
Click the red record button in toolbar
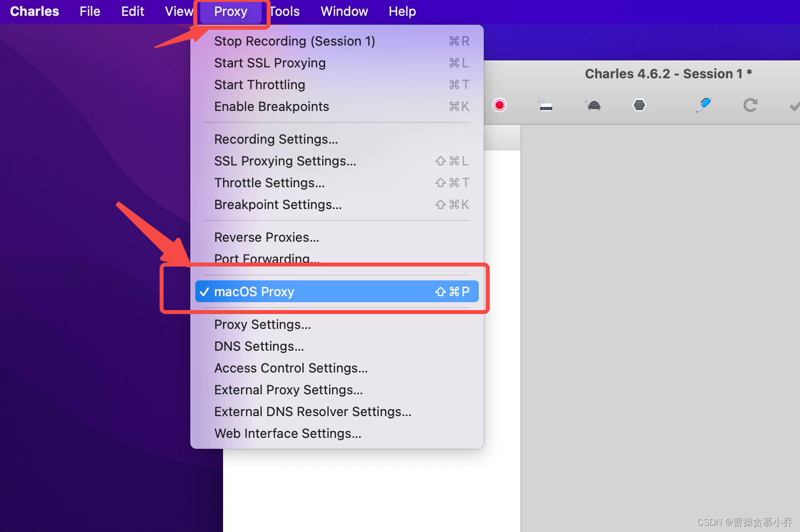tap(500, 105)
